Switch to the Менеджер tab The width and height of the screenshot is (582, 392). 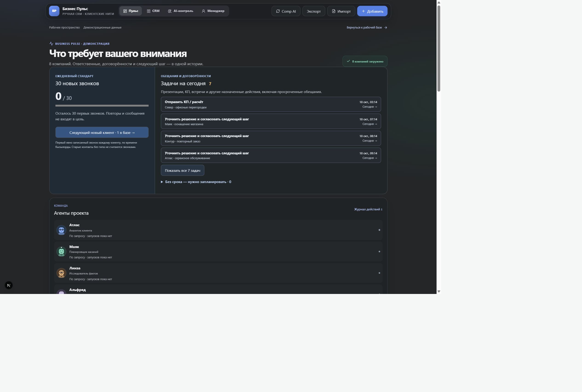tap(213, 11)
